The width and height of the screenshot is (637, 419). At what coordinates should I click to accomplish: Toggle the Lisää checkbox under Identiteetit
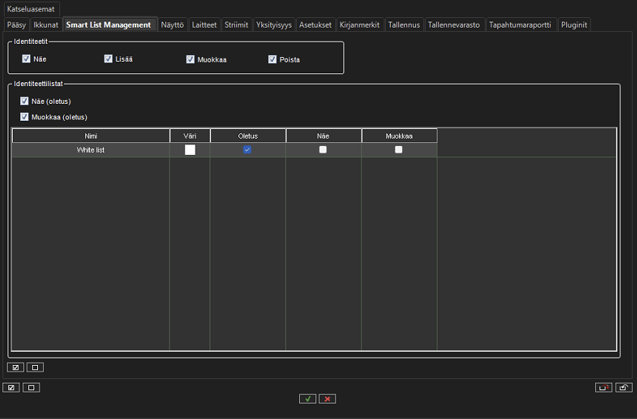(108, 59)
